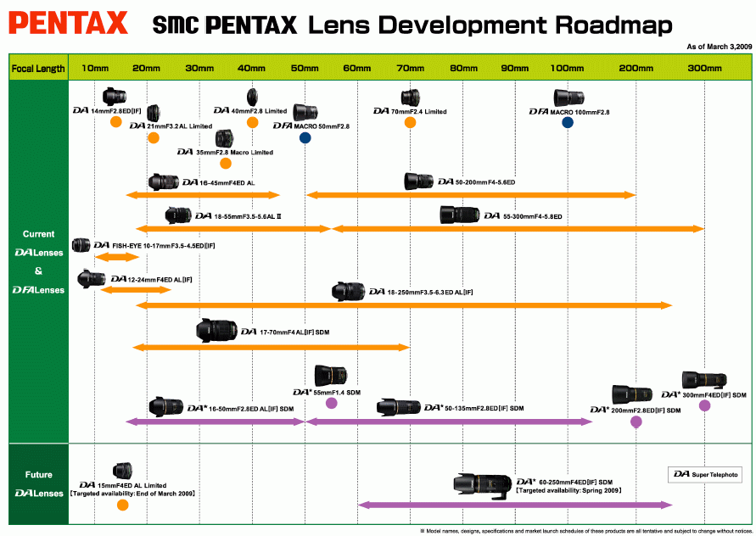The image size is (756, 536).
Task: Select the purple range bar for DA★ 60-250mm
Action: click(x=515, y=505)
